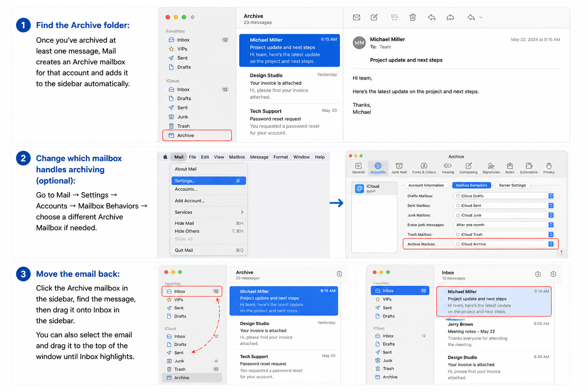Open the Signatures settings pane
The width and height of the screenshot is (588, 392).
pyautogui.click(x=491, y=168)
